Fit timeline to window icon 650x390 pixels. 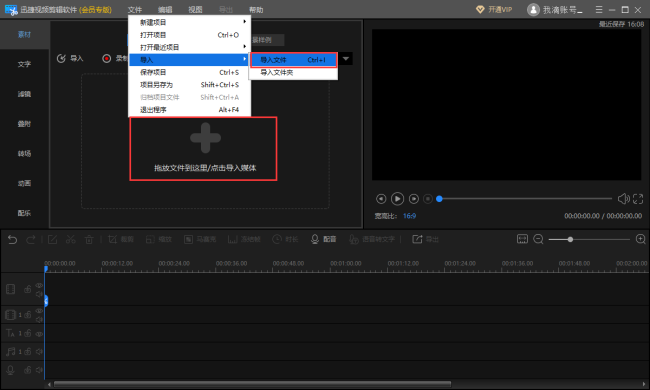click(x=522, y=239)
